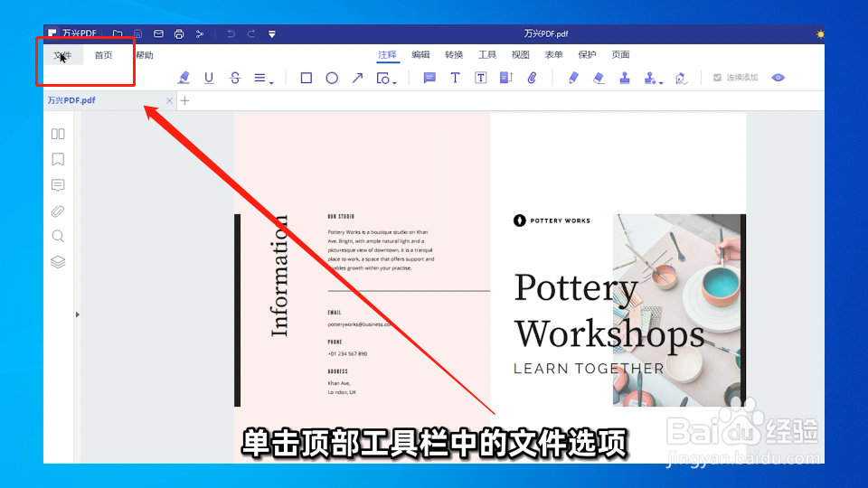The width and height of the screenshot is (868, 488).
Task: Select the circle shape tool
Action: 332,78
